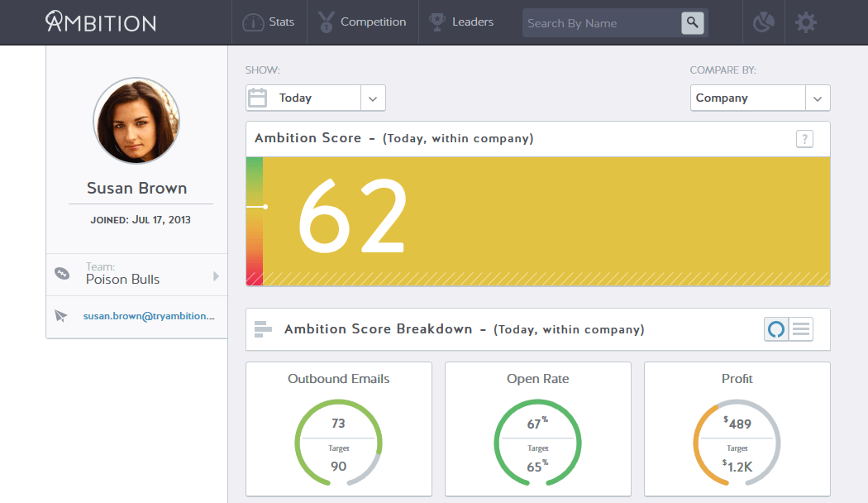Screen dimensions: 868x503
Task: Open the Today date range dropdown
Action: click(x=316, y=98)
